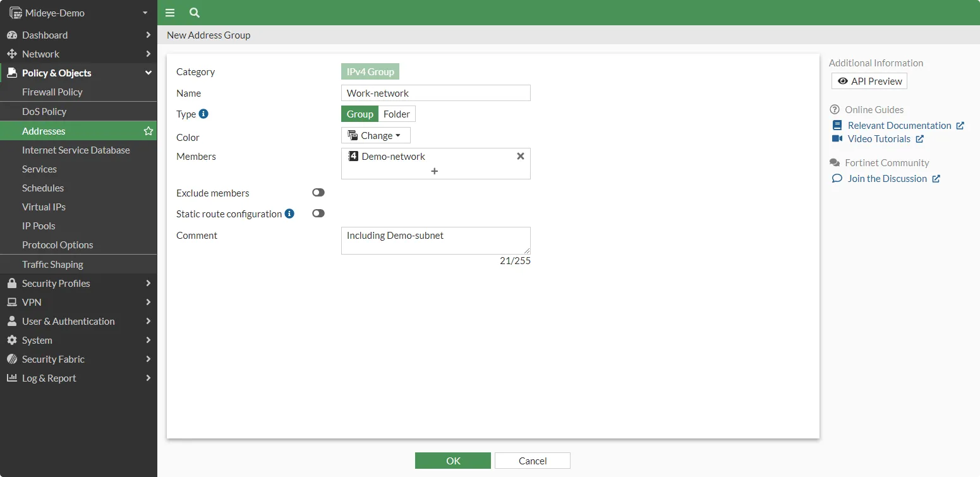Open the Firewall Policy page
This screenshot has height=477, width=980.
54,92
